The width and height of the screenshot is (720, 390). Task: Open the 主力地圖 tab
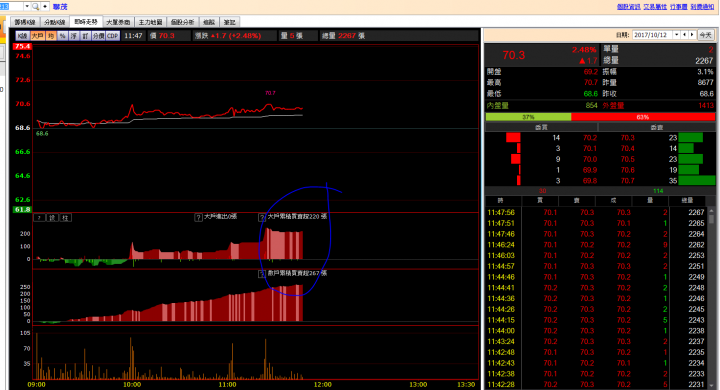pyautogui.click(x=151, y=22)
